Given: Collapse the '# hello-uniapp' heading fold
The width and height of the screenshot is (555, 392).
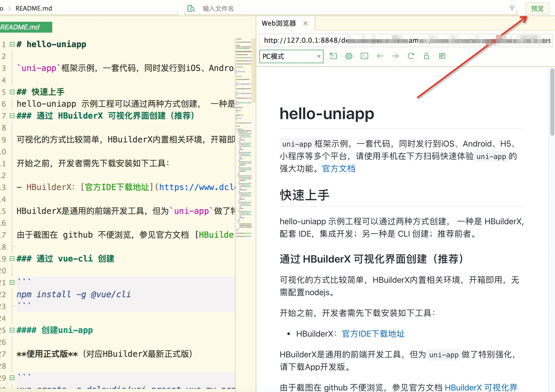Looking at the screenshot, I should point(12,44).
